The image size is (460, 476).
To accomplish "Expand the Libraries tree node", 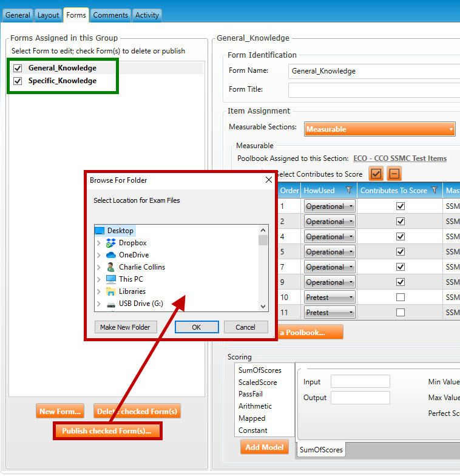I will click(x=99, y=291).
